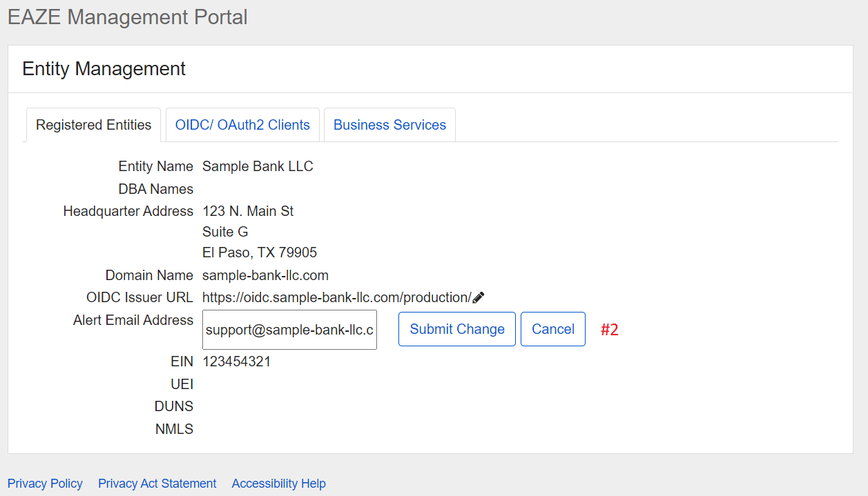Click the Alert Email Address label
Image resolution: width=868 pixels, height=496 pixels.
click(x=133, y=320)
